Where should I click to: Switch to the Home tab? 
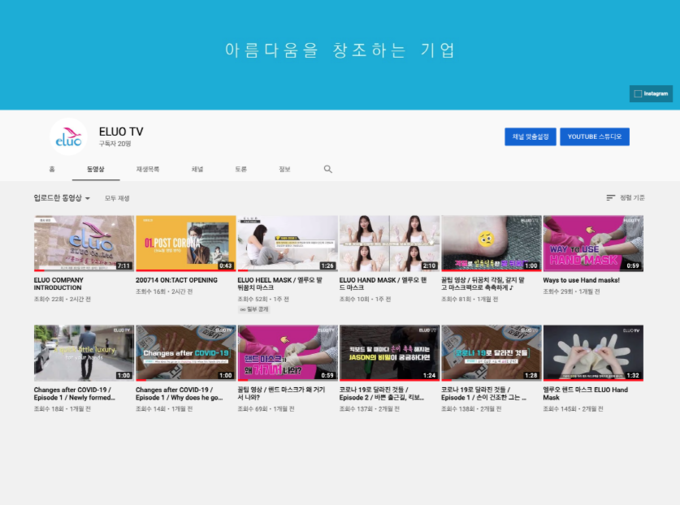52,169
